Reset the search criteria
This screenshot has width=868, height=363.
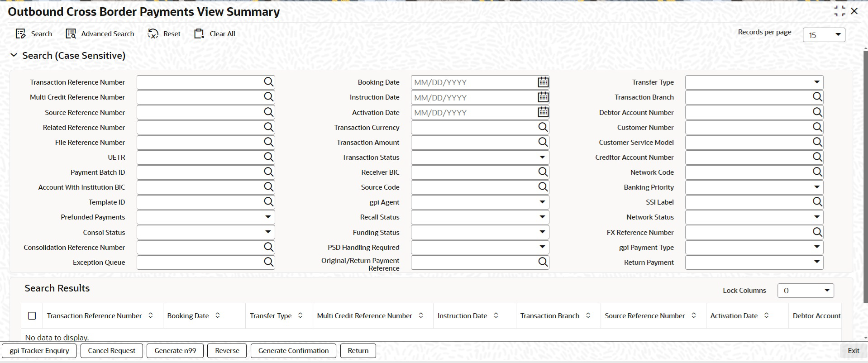(x=164, y=34)
